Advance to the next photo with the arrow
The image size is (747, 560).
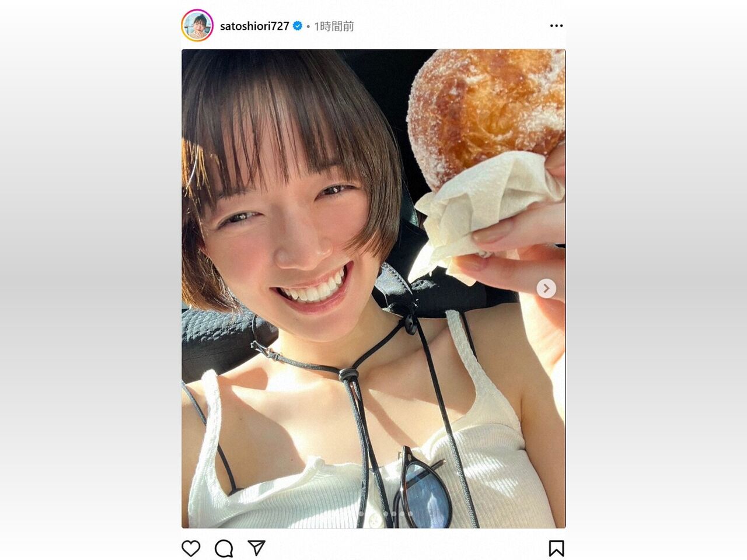[546, 288]
